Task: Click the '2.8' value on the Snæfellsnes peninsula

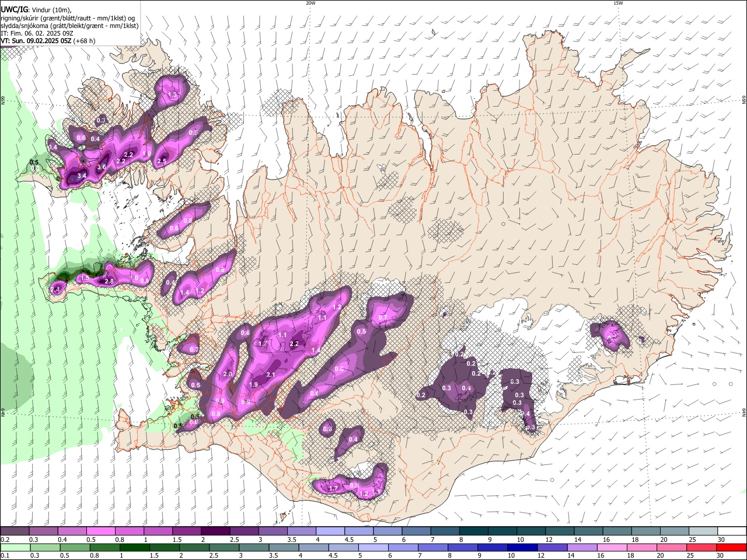Action: point(109,282)
